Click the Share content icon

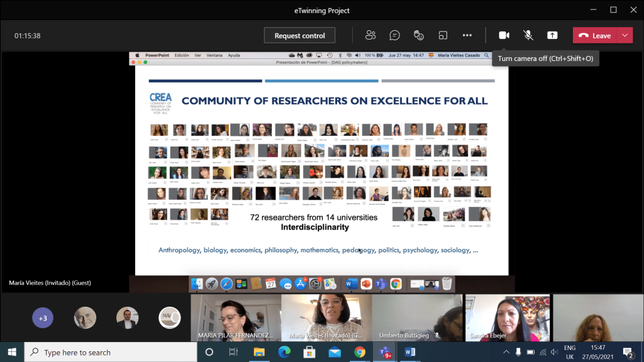(x=552, y=35)
